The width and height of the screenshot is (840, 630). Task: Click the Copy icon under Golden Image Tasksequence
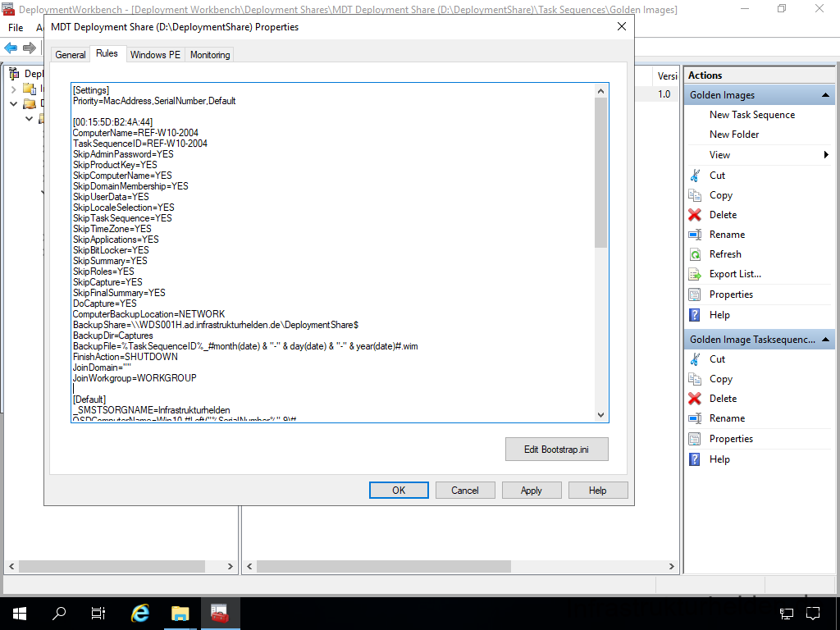(x=695, y=379)
